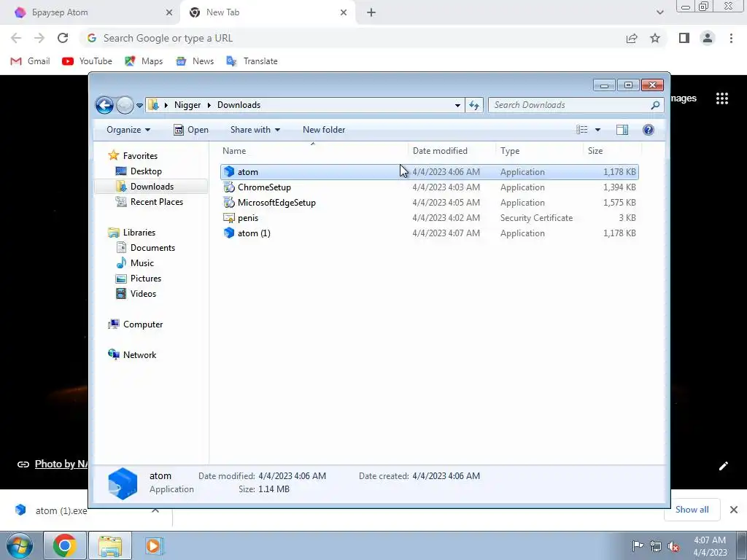Open the Pictures library
Viewport: 747px width, 560px height.
pos(139,278)
